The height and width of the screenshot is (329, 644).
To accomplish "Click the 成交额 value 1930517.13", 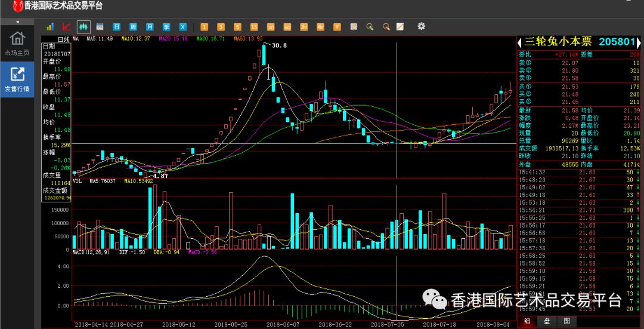I will coord(562,148).
